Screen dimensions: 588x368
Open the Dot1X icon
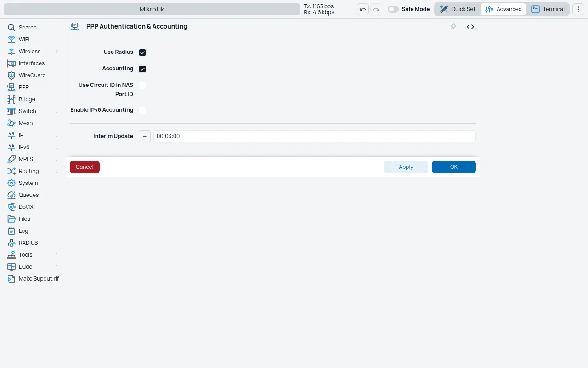point(11,207)
